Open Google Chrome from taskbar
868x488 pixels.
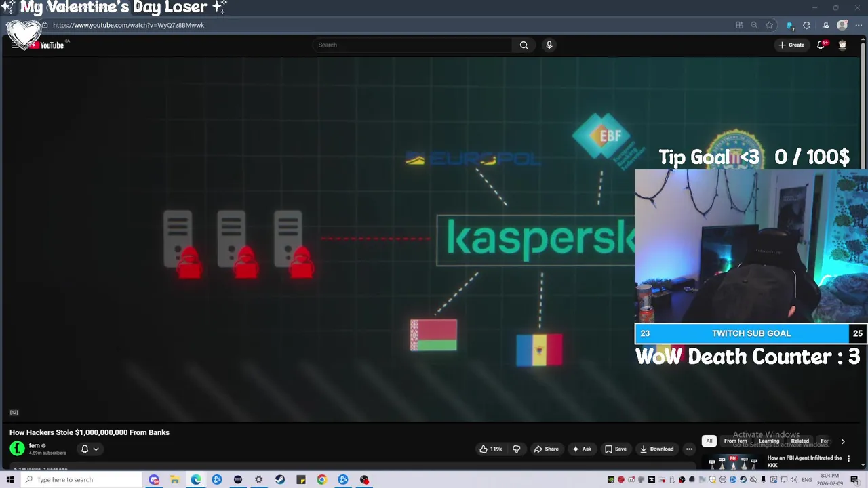(x=322, y=480)
